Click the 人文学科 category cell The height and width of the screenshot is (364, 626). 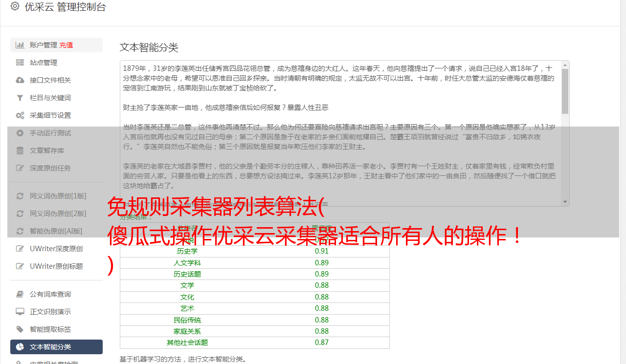click(187, 263)
